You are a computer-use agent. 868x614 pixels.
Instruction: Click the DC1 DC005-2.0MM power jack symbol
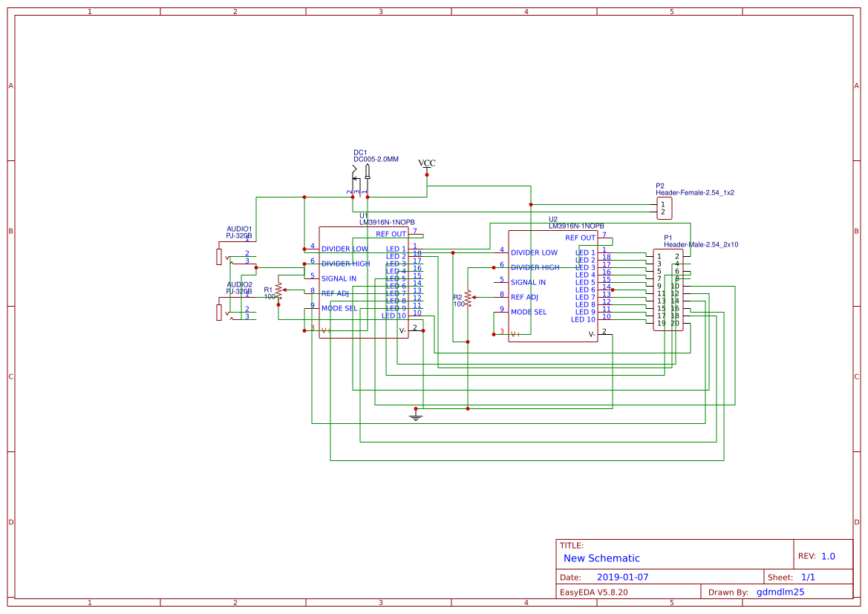click(362, 178)
